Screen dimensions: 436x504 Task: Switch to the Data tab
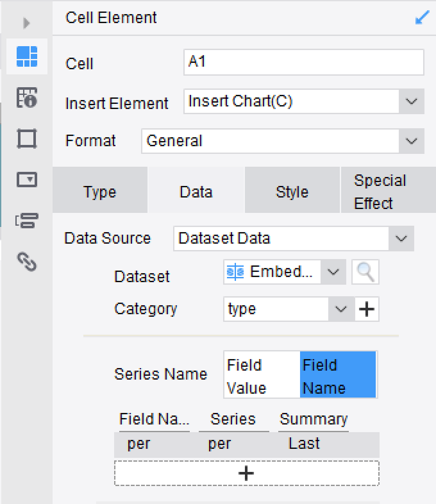coord(196,190)
